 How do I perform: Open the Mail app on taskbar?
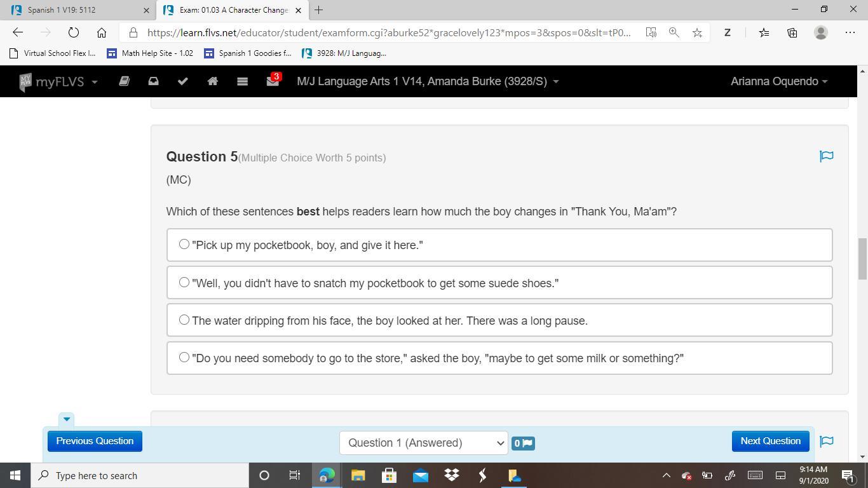pyautogui.click(x=421, y=475)
